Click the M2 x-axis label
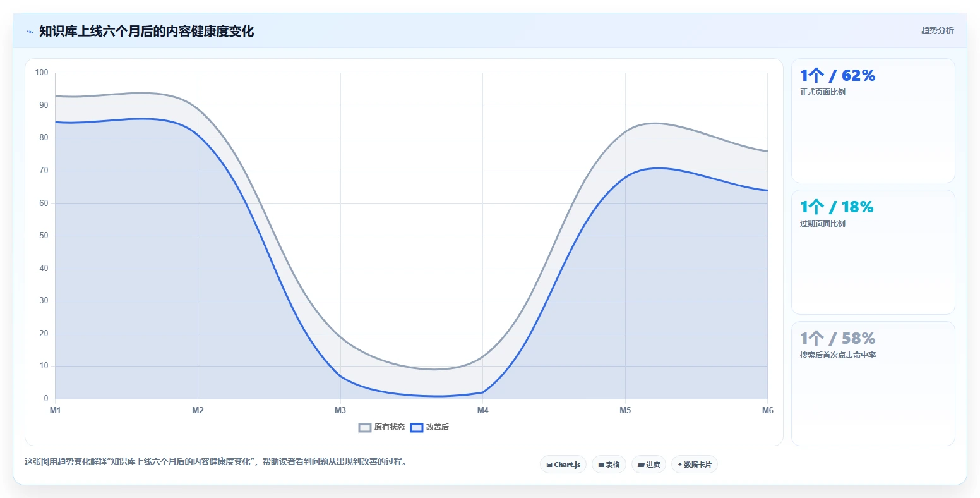Image resolution: width=980 pixels, height=498 pixels. pyautogui.click(x=198, y=411)
